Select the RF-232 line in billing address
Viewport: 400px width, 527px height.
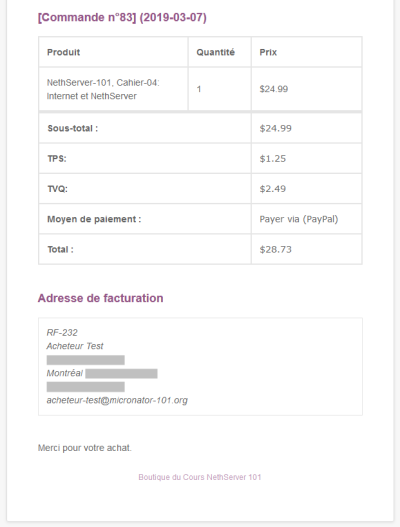(x=62, y=333)
